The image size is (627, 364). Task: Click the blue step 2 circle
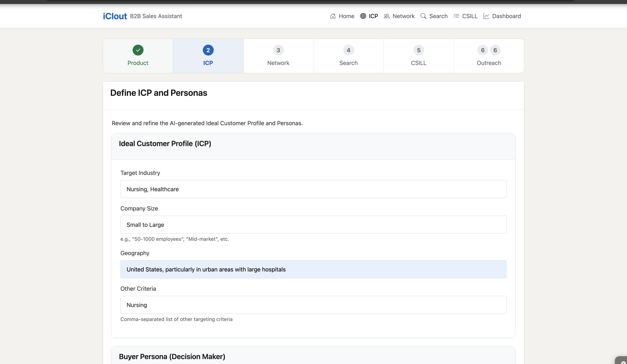[x=208, y=50]
